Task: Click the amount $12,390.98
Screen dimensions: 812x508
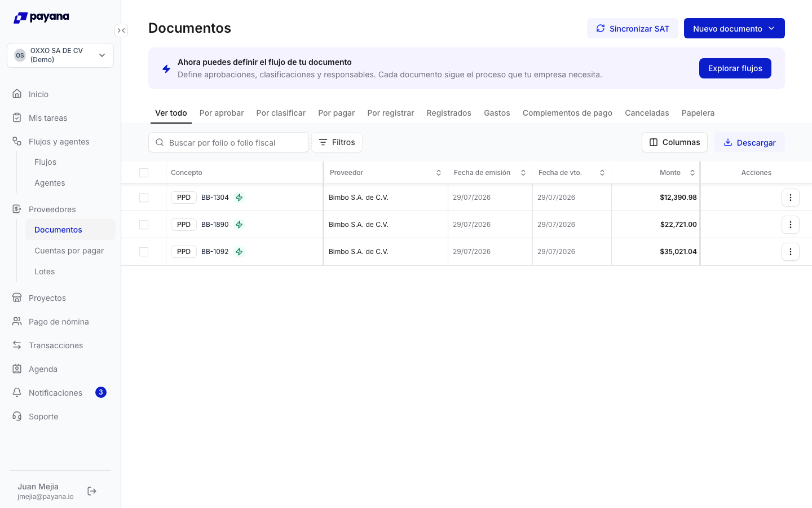Action: pos(678,198)
